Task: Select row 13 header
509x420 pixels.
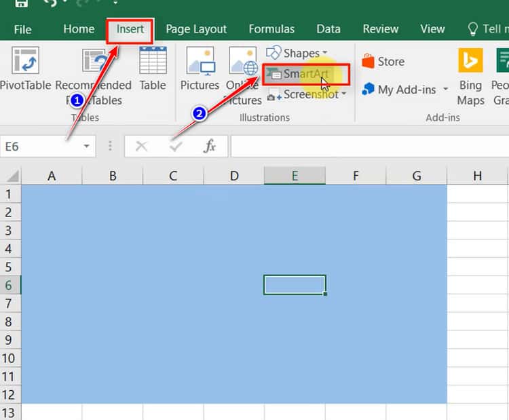Action: pos(10,413)
